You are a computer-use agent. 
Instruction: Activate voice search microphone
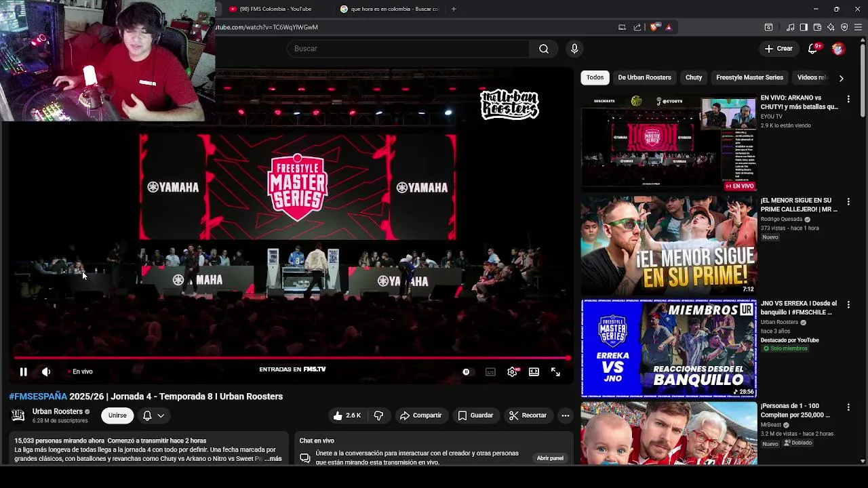tap(574, 49)
